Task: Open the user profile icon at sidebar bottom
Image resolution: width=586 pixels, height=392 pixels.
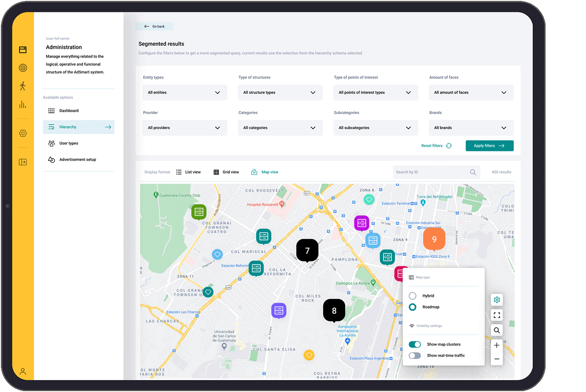Action: tap(23, 372)
